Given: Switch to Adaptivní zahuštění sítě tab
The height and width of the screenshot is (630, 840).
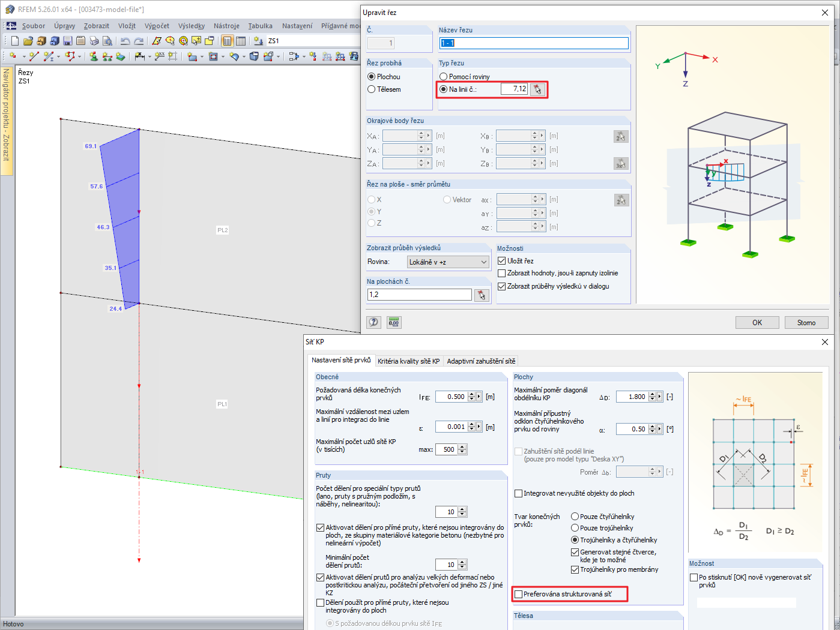Looking at the screenshot, I should point(481,361).
